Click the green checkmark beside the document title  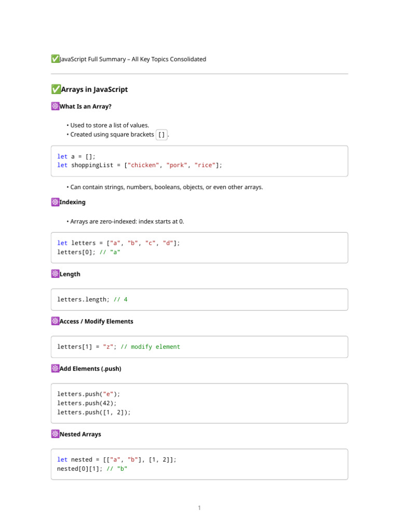(x=55, y=59)
